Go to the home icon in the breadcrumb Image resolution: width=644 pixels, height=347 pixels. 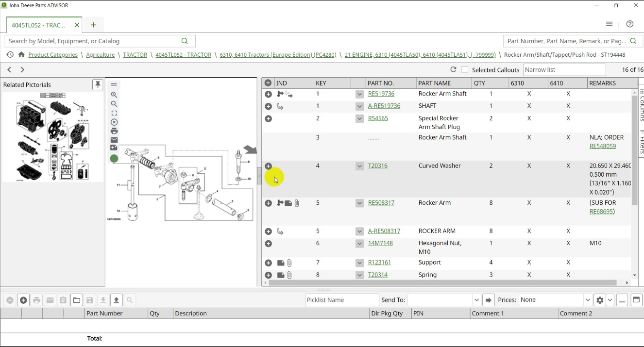pos(21,55)
